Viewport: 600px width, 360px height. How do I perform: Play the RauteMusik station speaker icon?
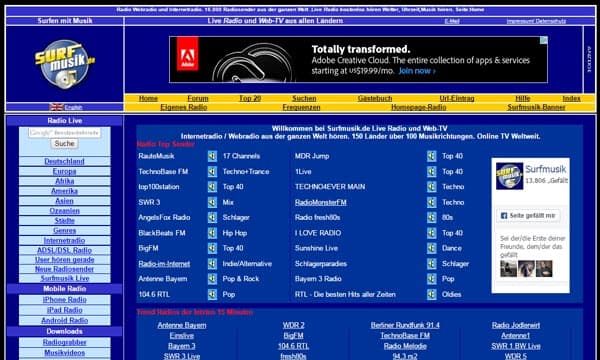coord(212,156)
